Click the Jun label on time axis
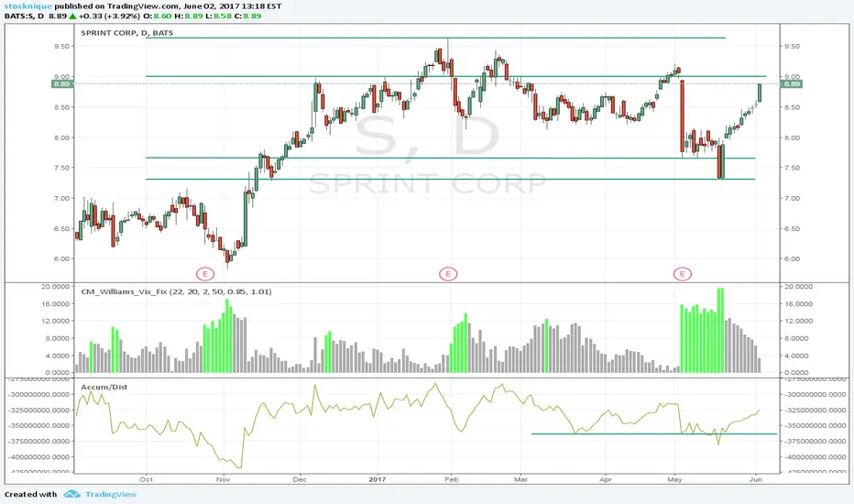This screenshot has height=504, width=854. (x=755, y=479)
